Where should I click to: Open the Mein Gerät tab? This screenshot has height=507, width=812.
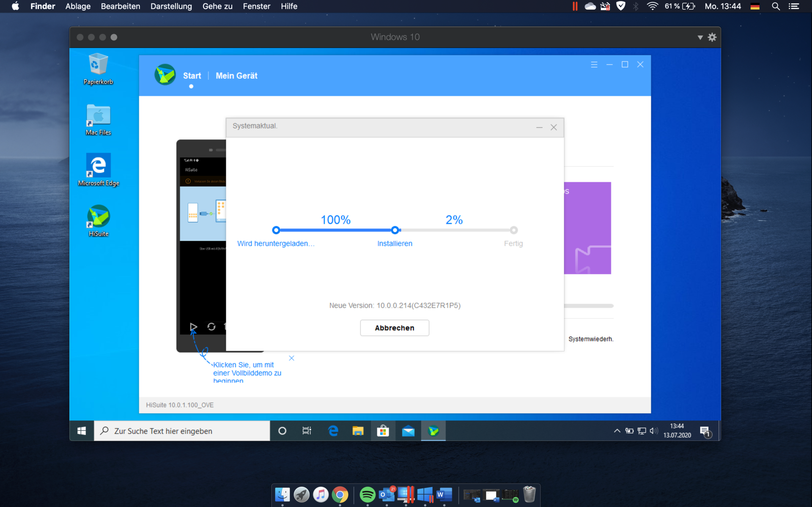point(236,76)
